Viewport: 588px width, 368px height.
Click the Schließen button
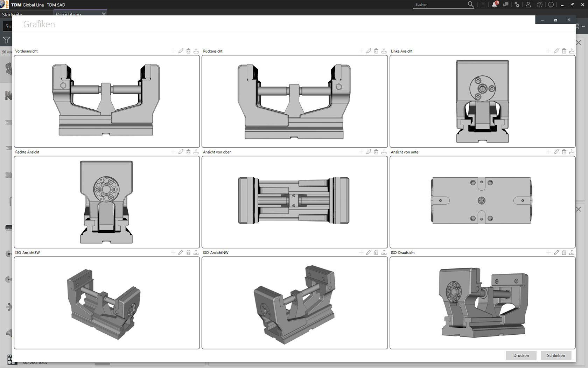[x=556, y=355]
